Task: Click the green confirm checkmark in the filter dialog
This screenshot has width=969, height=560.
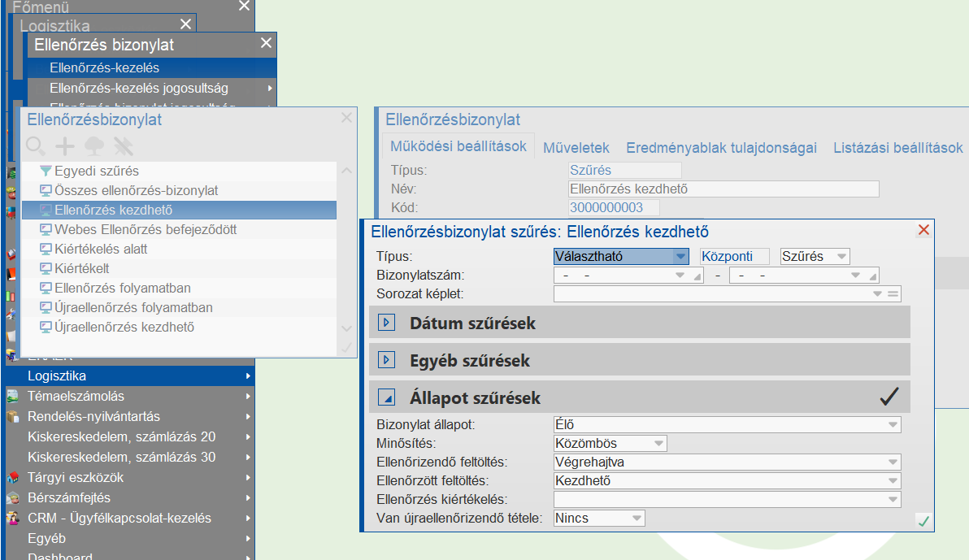Action: pos(924,522)
